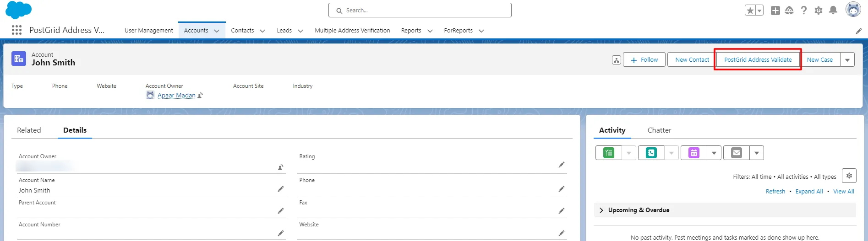Click the Email envelope icon
Viewport: 868px width, 241px height.
coord(737,153)
